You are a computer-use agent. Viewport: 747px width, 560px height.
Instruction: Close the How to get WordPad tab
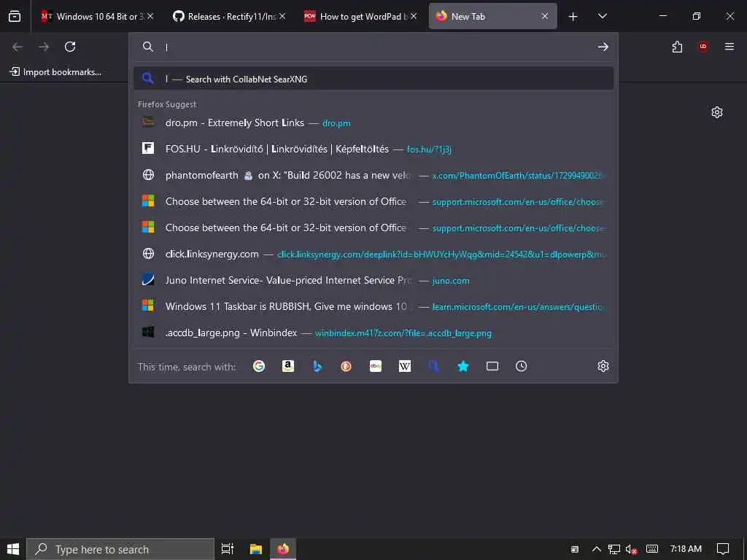[x=414, y=16]
